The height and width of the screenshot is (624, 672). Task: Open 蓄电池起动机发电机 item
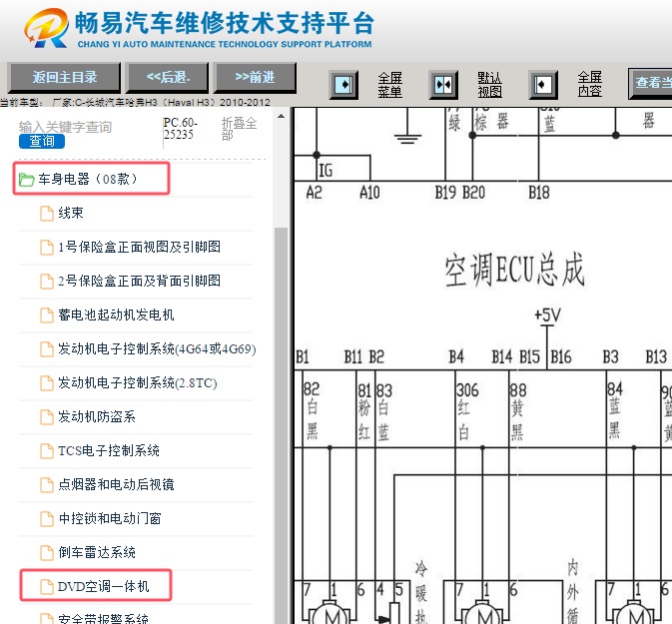pyautogui.click(x=116, y=314)
